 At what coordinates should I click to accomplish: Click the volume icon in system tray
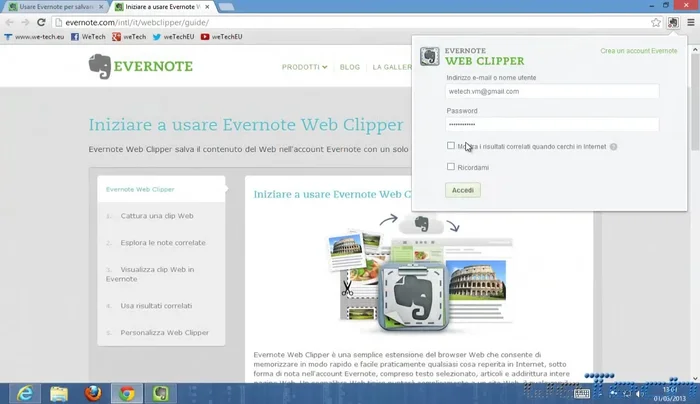pyautogui.click(x=639, y=393)
